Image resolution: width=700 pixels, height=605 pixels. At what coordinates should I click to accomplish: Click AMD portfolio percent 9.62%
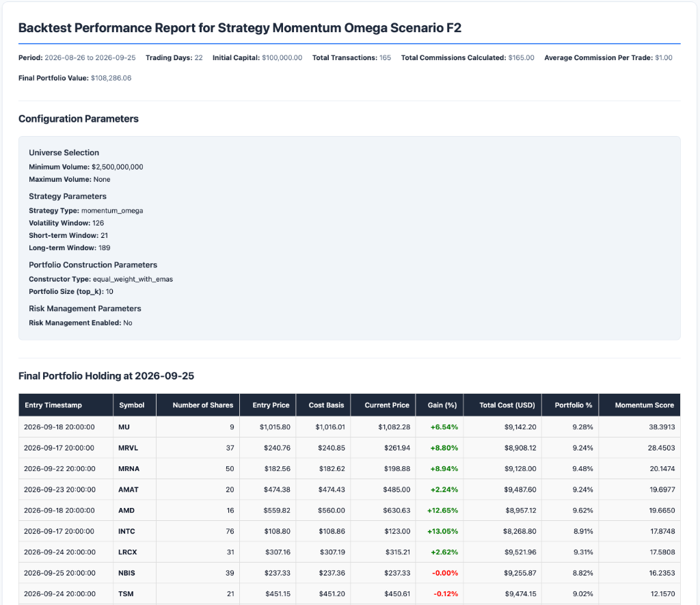(570, 511)
